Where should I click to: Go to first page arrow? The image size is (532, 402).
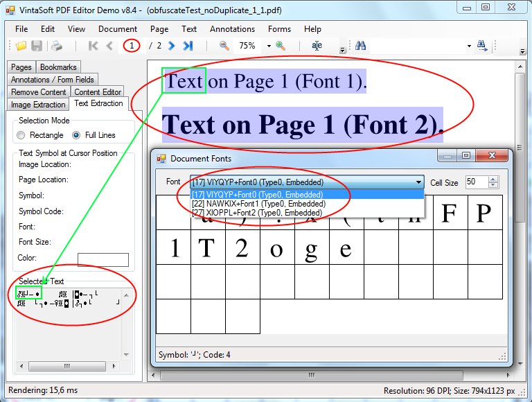point(93,46)
